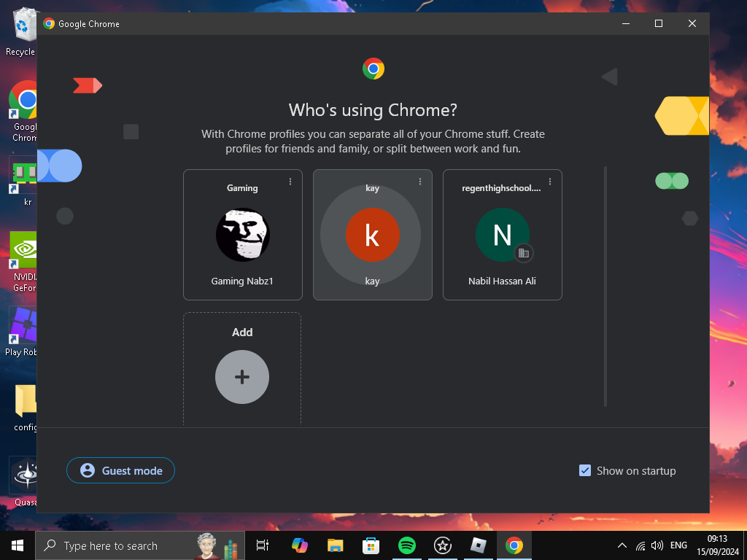The height and width of the screenshot is (560, 747).
Task: Click the Chrome icon in the taskbar
Action: tap(514, 545)
